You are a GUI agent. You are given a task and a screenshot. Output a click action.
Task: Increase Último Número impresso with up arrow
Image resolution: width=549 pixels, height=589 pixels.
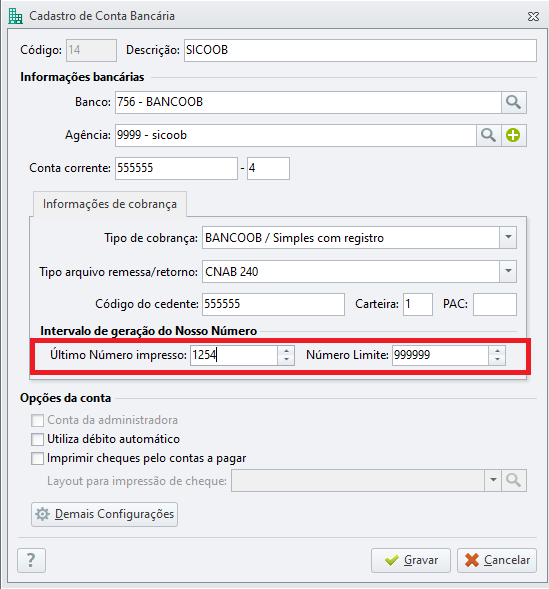(287, 351)
